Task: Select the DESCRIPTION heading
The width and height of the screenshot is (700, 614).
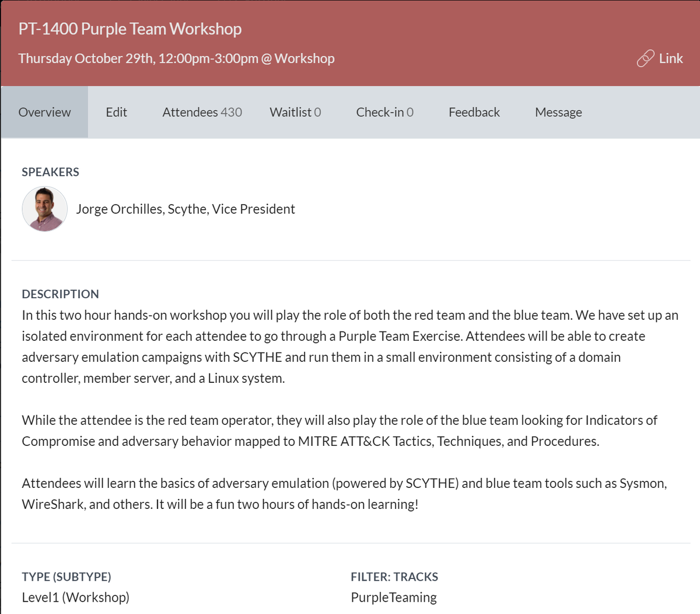Action: (x=60, y=294)
